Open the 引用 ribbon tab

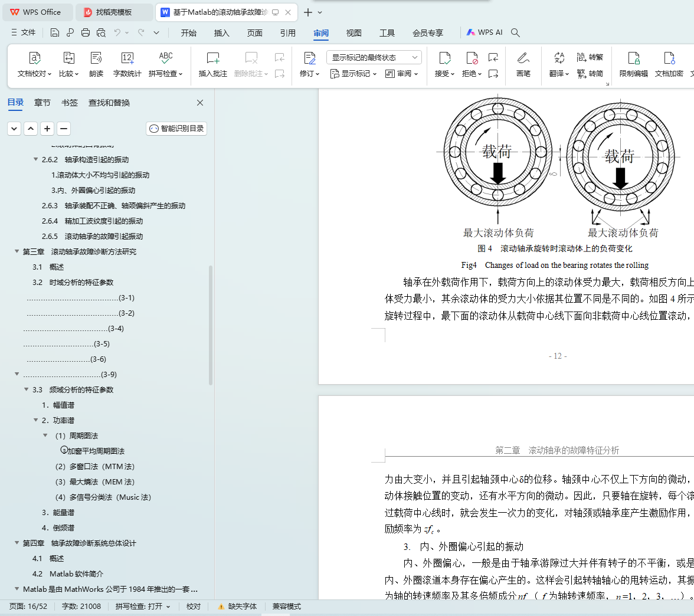pos(288,33)
